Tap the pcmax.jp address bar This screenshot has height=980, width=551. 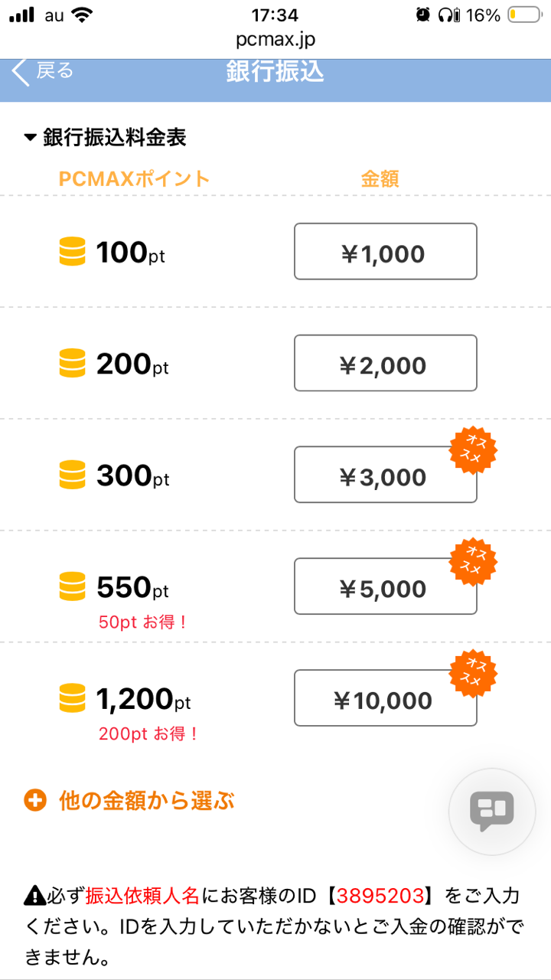(x=275, y=39)
